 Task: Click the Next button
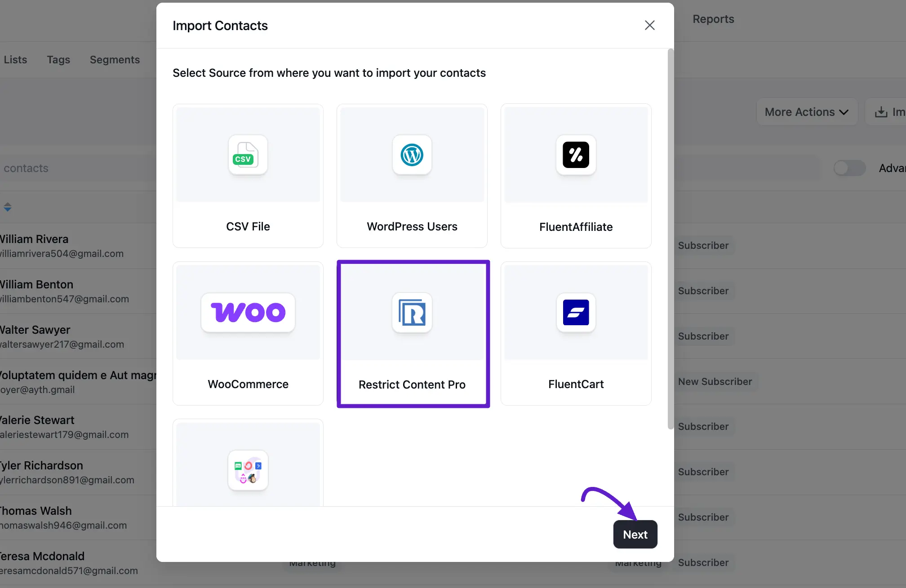635,535
